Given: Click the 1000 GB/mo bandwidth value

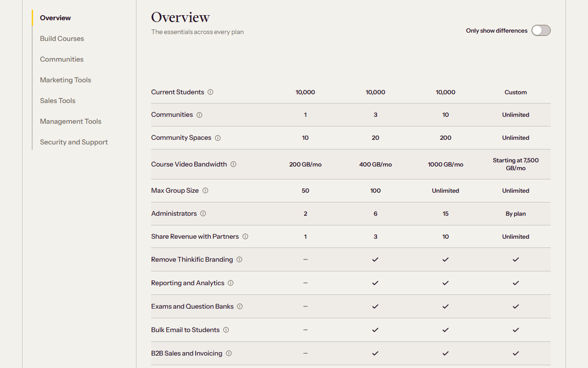Looking at the screenshot, I should tap(446, 164).
